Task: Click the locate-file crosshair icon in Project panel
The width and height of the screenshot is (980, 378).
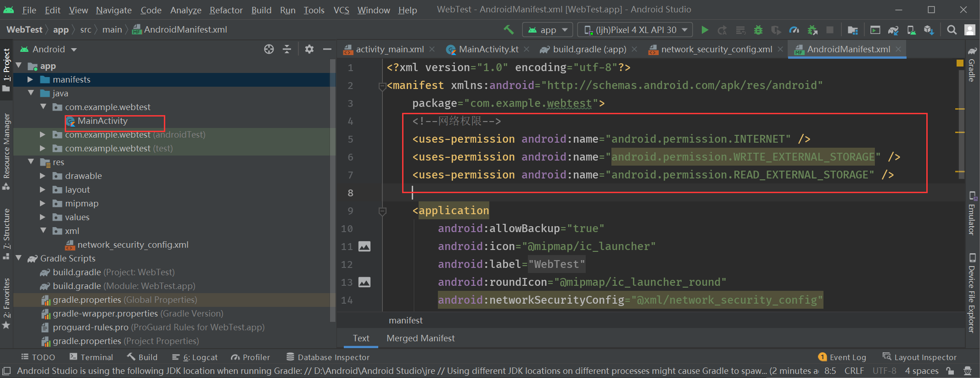Action: click(269, 49)
